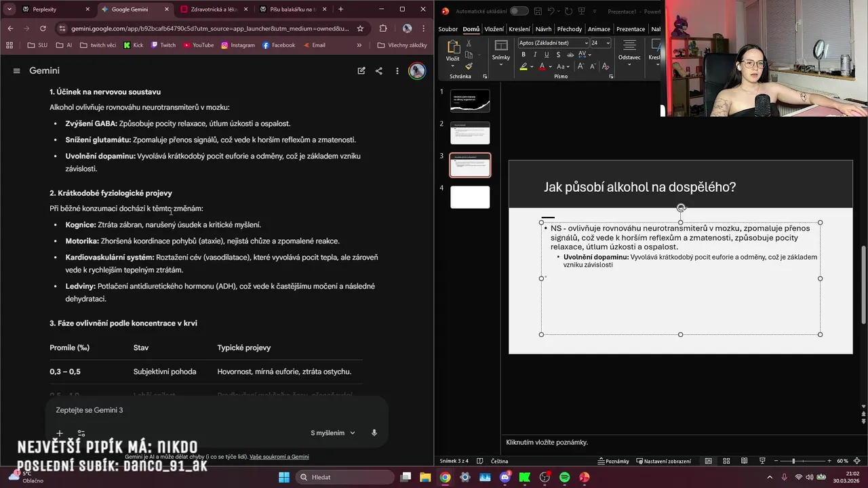
Task: Open Nastavení zobrazení in status bar
Action: [663, 461]
